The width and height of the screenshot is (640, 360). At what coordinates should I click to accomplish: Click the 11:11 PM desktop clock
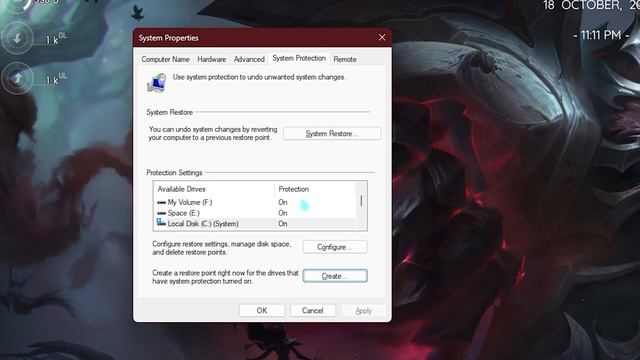(600, 36)
